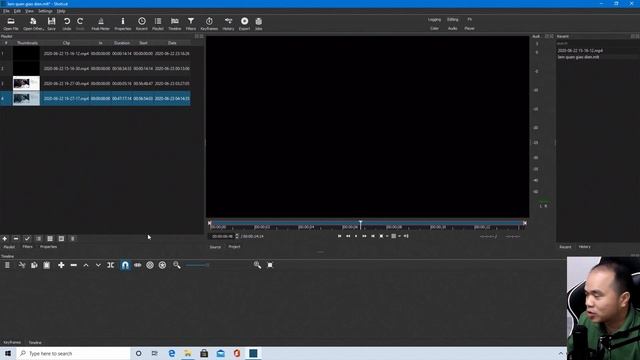640x360 pixels.
Task: Click the playlist update checkmark button
Action: pyautogui.click(x=27, y=238)
